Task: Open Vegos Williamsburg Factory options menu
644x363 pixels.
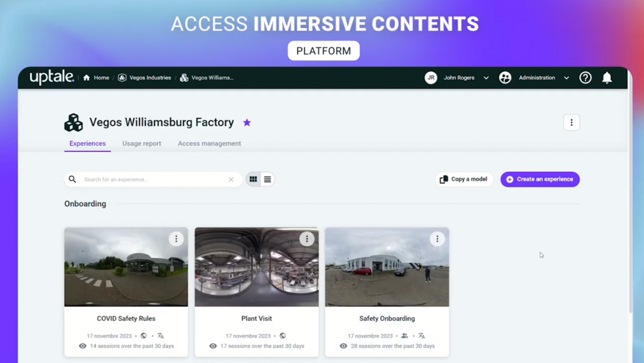Action: (571, 122)
